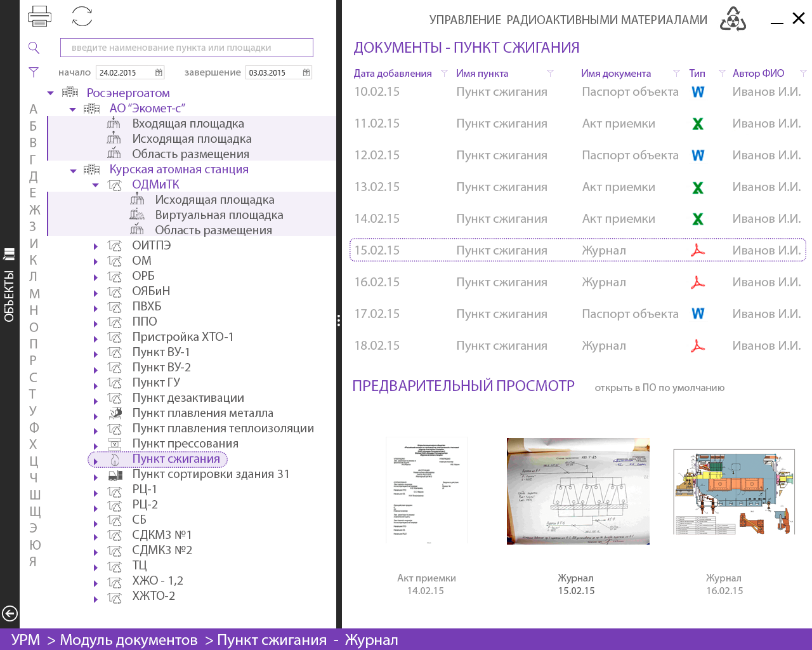Click the завершение date field 03.03.2015
The image size is (812, 650).
point(278,73)
